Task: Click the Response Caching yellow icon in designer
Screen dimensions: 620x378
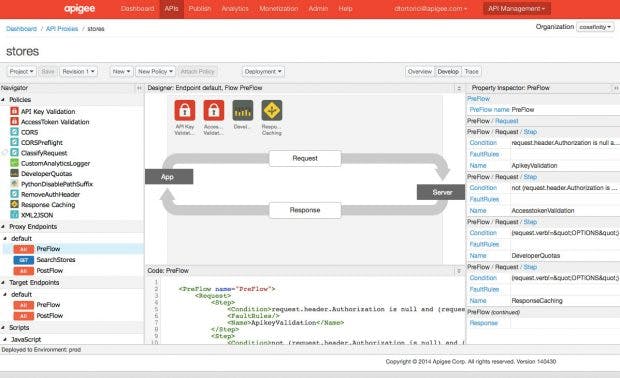Action: (272, 110)
